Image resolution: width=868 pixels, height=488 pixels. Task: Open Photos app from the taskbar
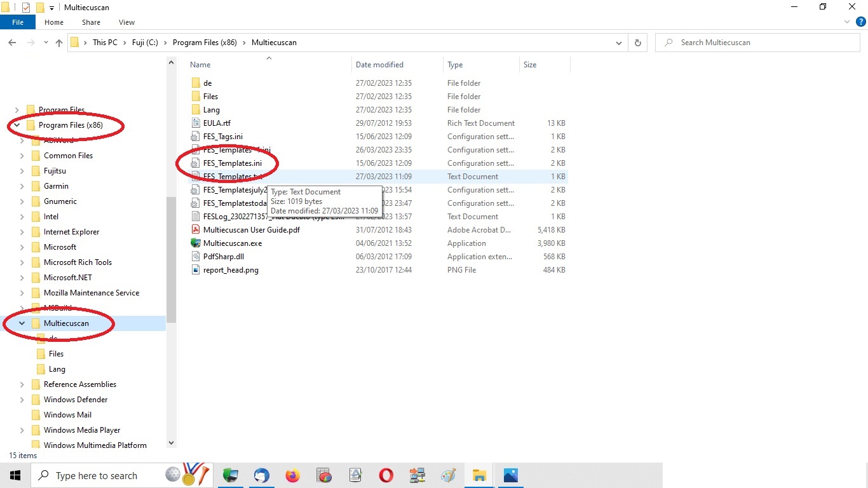(x=510, y=475)
